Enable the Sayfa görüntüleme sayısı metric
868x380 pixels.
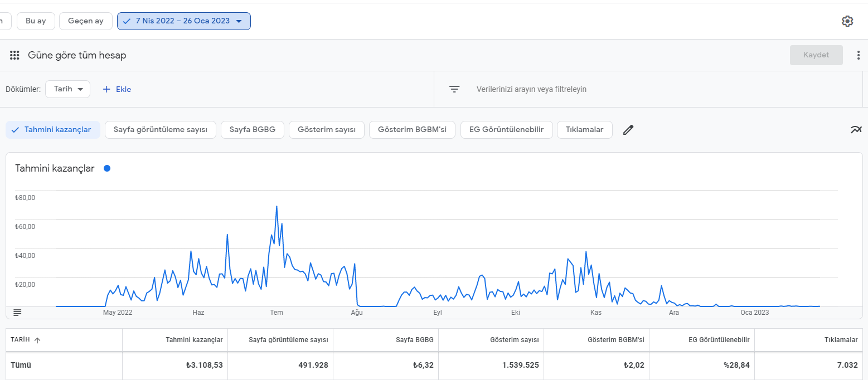[x=161, y=130]
